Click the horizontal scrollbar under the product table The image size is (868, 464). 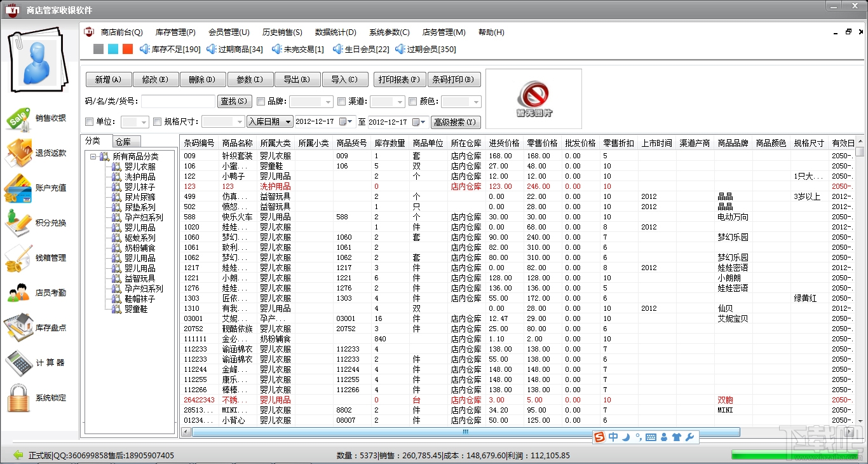coord(466,432)
